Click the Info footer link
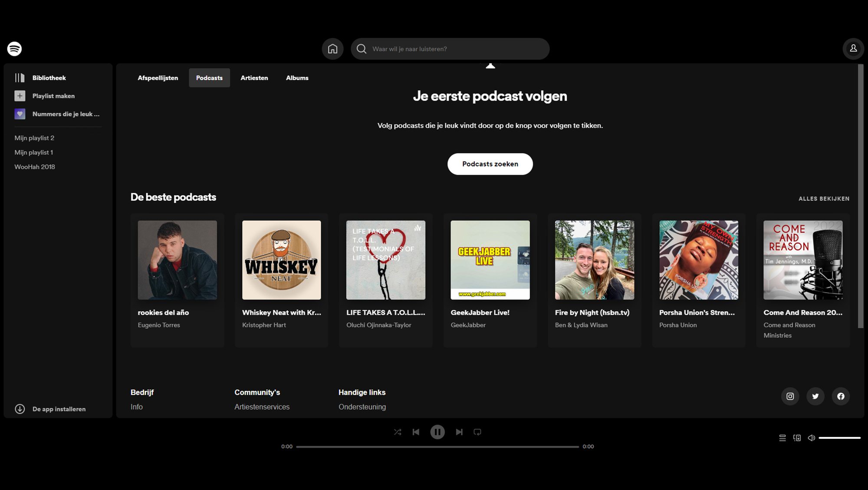The width and height of the screenshot is (868, 490). click(x=137, y=407)
